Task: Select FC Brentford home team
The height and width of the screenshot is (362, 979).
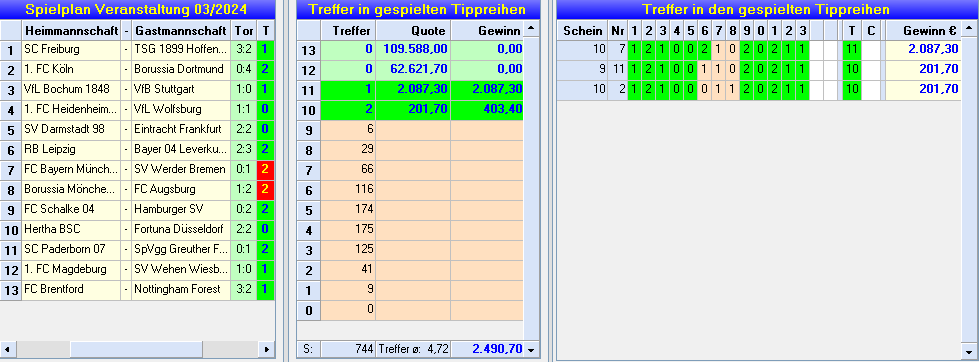Action: tap(71, 289)
